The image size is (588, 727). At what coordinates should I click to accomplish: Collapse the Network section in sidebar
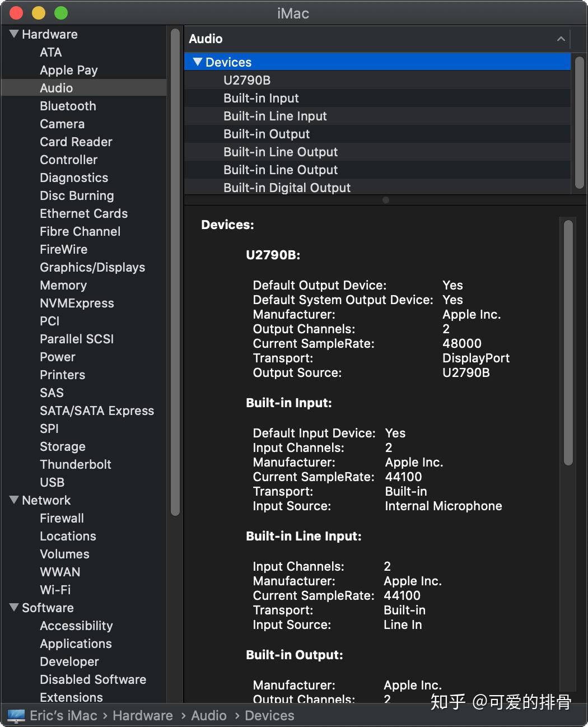pyautogui.click(x=15, y=500)
